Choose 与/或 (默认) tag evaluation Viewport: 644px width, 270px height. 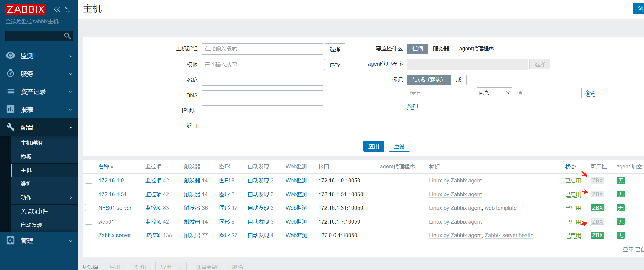point(429,80)
